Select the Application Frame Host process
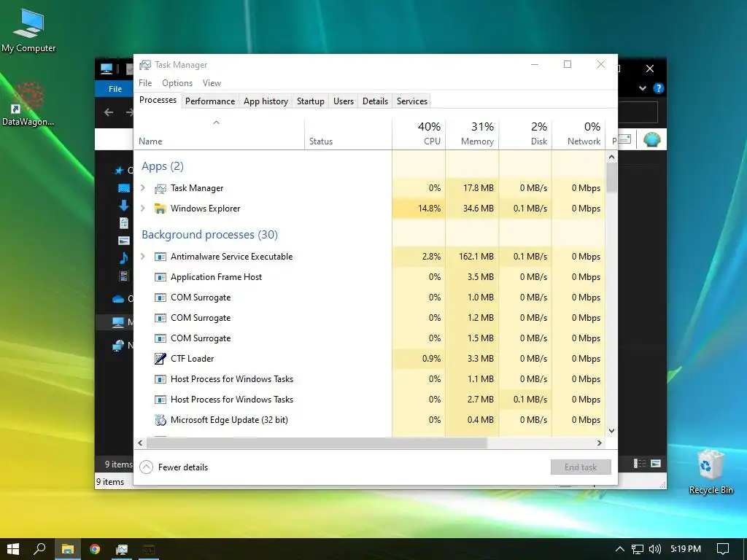Image resolution: width=747 pixels, height=560 pixels. 370,276
